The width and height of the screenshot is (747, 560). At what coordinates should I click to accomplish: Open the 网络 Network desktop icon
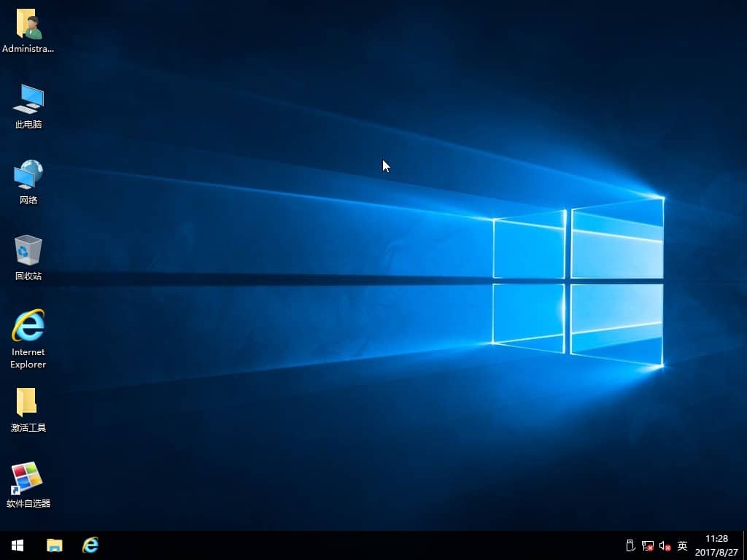point(28,176)
